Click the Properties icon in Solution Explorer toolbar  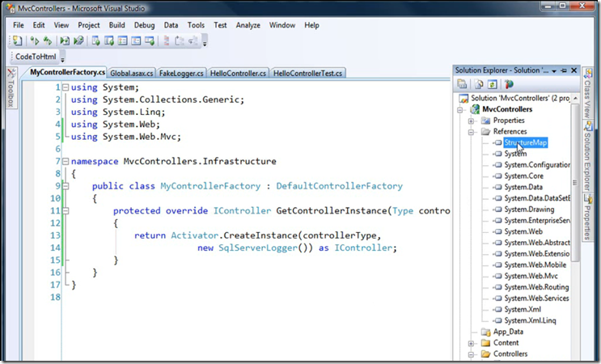point(462,84)
